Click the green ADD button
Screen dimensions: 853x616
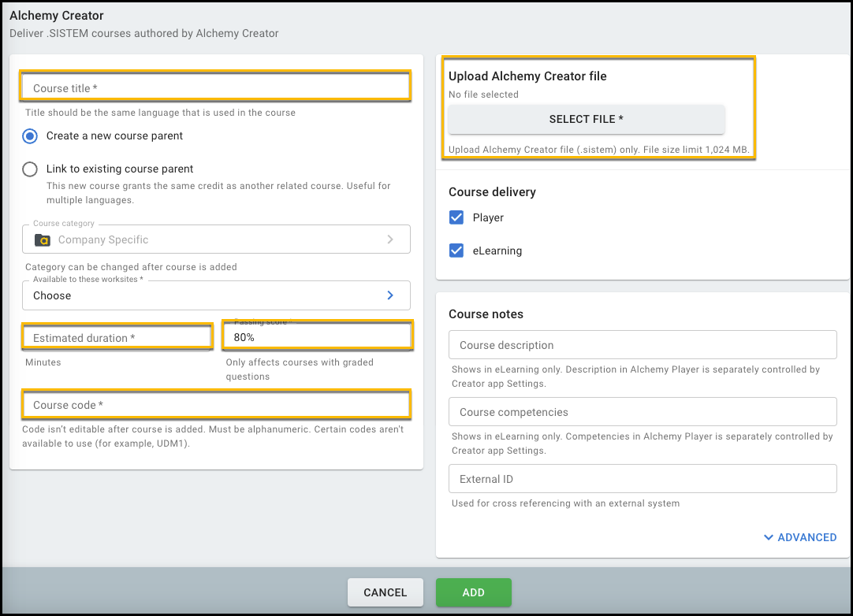(473, 592)
